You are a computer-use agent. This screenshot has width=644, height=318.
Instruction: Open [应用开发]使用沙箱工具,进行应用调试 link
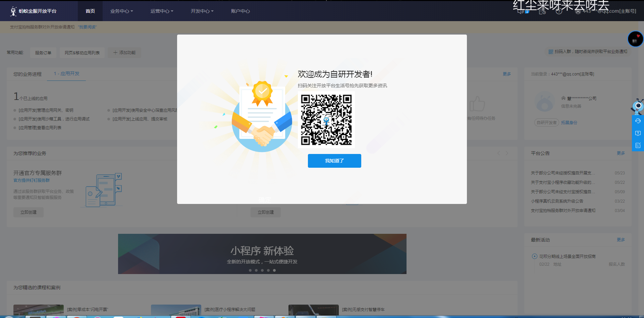(54, 119)
